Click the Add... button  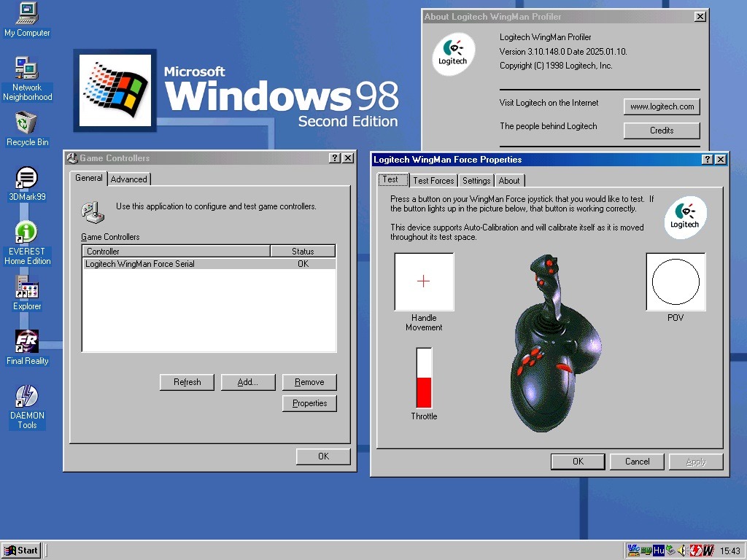point(248,382)
